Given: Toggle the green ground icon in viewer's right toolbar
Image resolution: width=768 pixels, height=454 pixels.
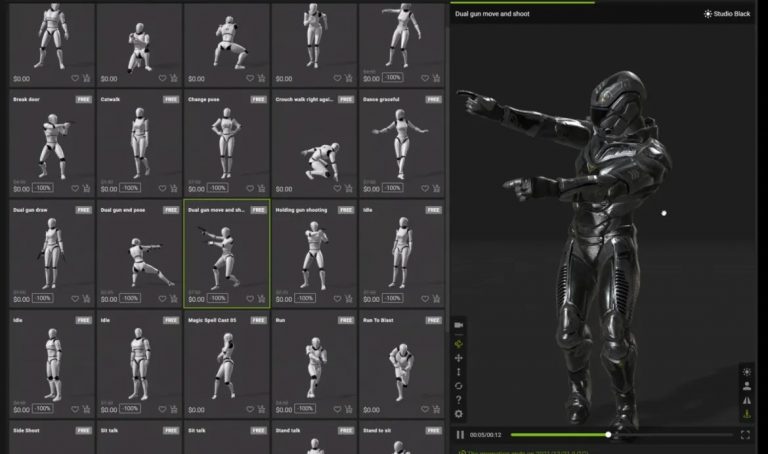Looking at the screenshot, I should [747, 414].
